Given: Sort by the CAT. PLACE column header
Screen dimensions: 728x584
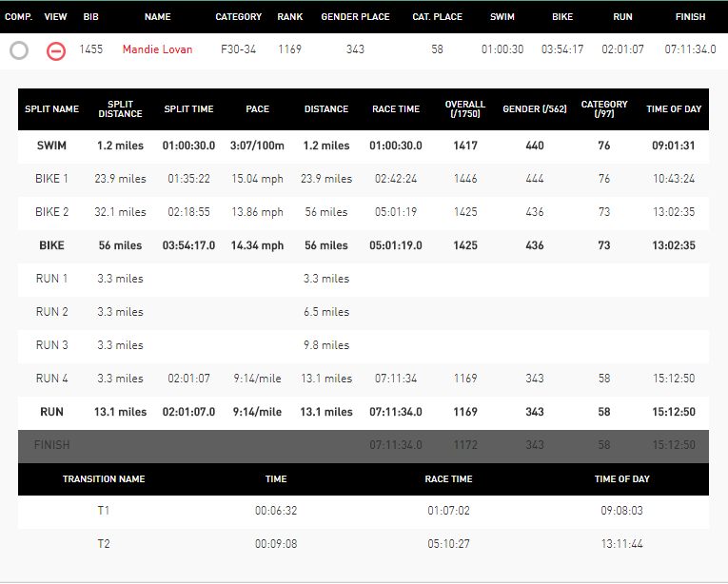Looking at the screenshot, I should click(438, 17).
